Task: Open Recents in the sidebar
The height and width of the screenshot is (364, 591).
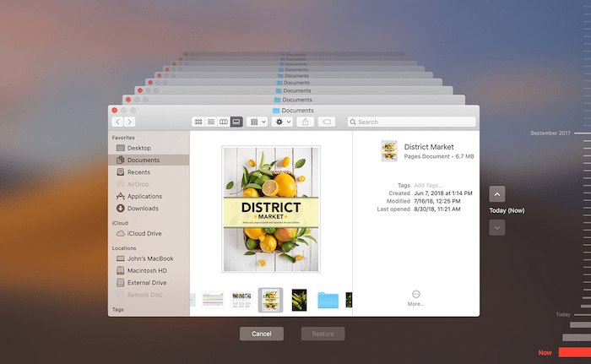Action: click(149, 172)
